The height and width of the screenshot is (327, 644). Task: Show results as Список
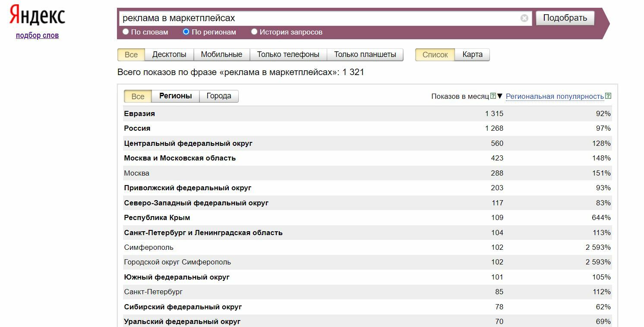click(x=435, y=55)
